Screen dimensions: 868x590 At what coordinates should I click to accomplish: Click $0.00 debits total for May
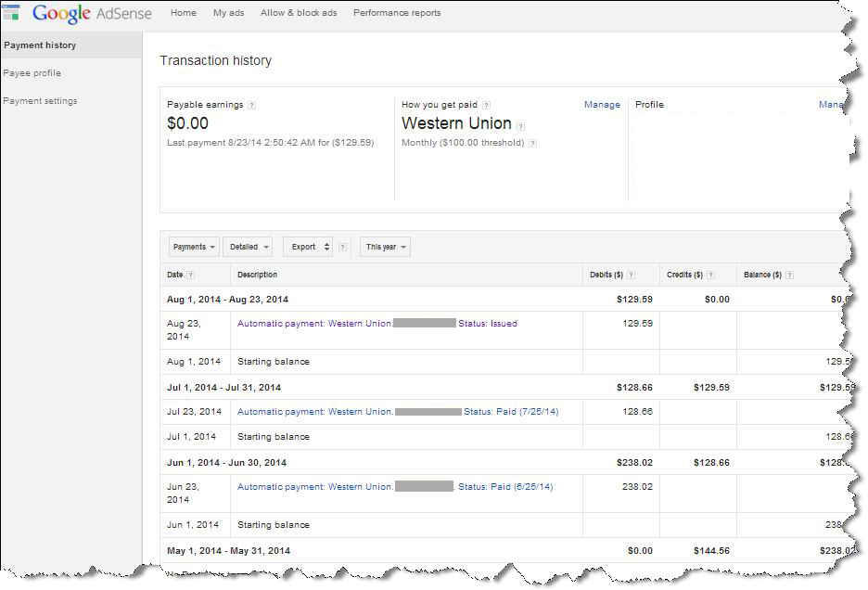pyautogui.click(x=640, y=551)
